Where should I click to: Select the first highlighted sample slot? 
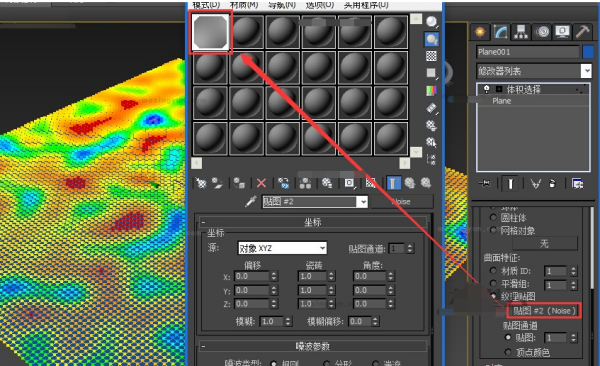click(x=210, y=32)
